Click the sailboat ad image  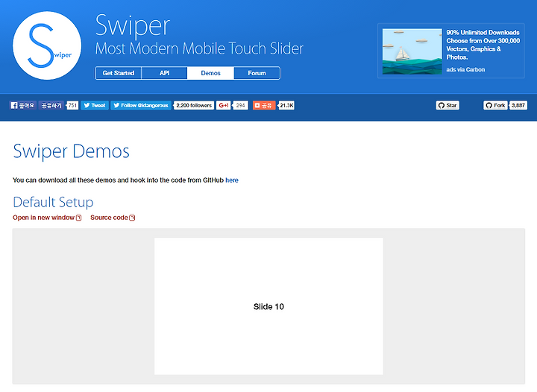pos(412,51)
